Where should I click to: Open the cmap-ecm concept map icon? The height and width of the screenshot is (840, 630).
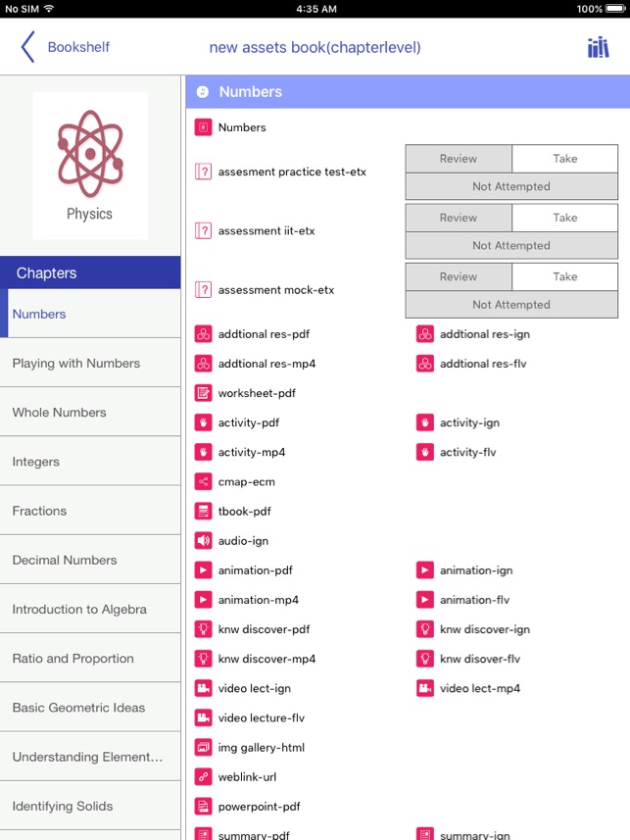[203, 481]
